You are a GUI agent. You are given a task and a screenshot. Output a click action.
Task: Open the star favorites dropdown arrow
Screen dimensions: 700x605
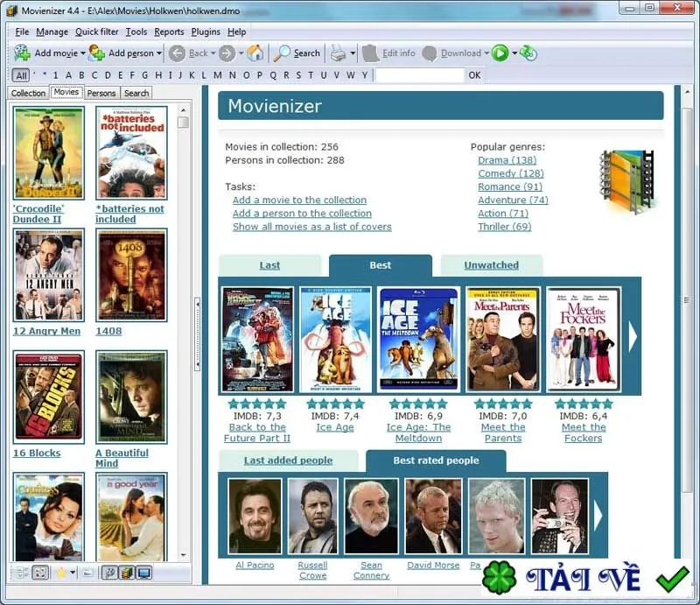[x=73, y=573]
